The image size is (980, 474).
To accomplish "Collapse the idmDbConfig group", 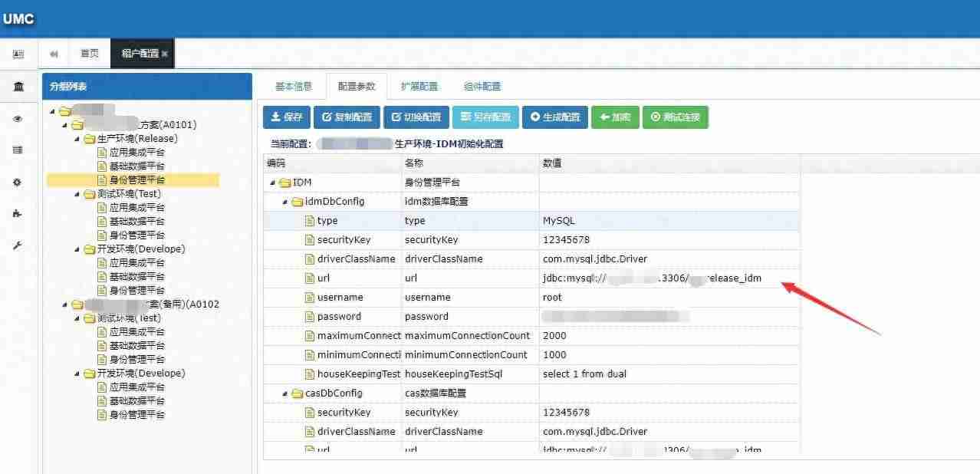I will click(285, 202).
